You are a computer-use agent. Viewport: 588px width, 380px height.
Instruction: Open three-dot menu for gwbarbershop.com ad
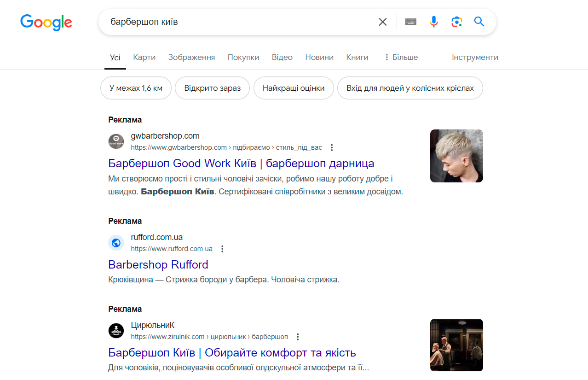tap(332, 147)
